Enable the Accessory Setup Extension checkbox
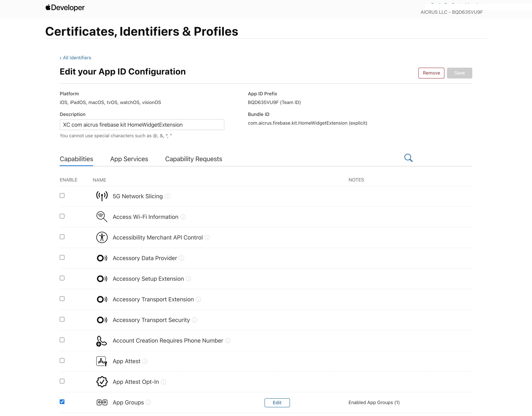Viewport: 532px width, 416px height. [62, 278]
